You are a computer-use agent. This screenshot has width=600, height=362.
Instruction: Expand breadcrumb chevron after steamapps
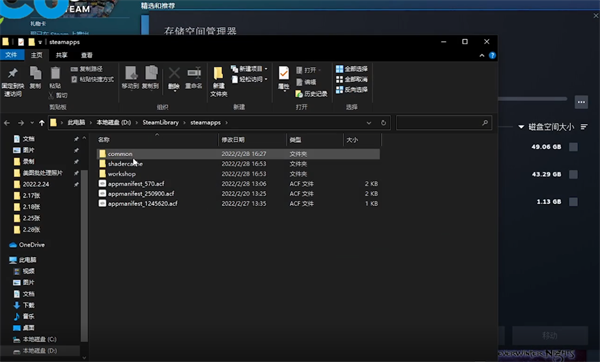[x=227, y=123]
